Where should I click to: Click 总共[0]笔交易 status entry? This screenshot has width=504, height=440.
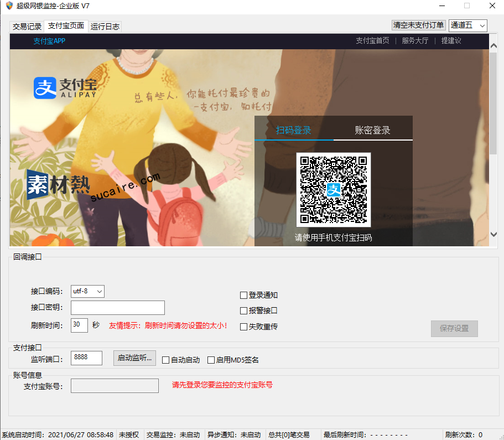coord(289,435)
